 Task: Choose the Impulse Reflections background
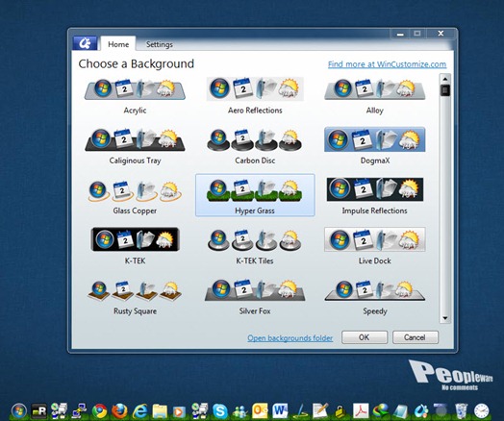pos(375,189)
